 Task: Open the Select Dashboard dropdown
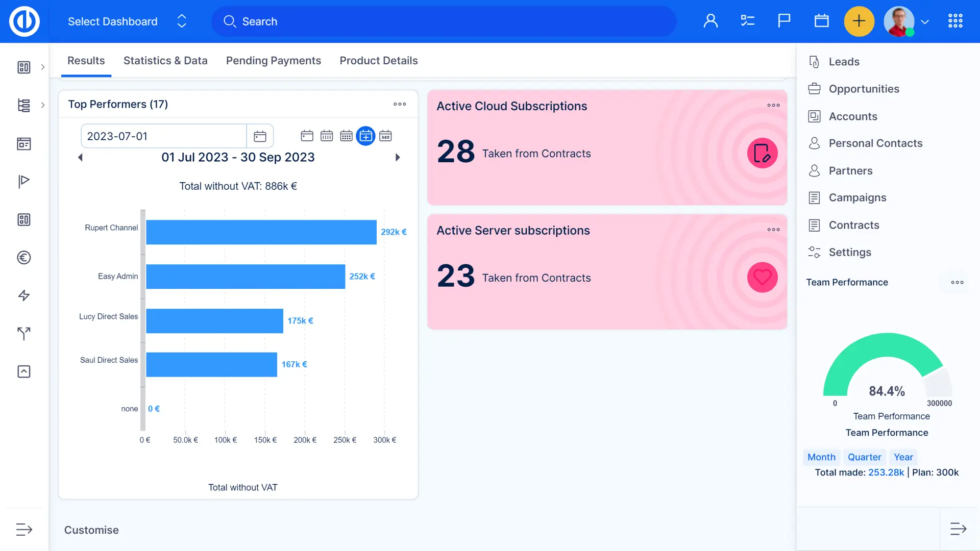coord(127,21)
